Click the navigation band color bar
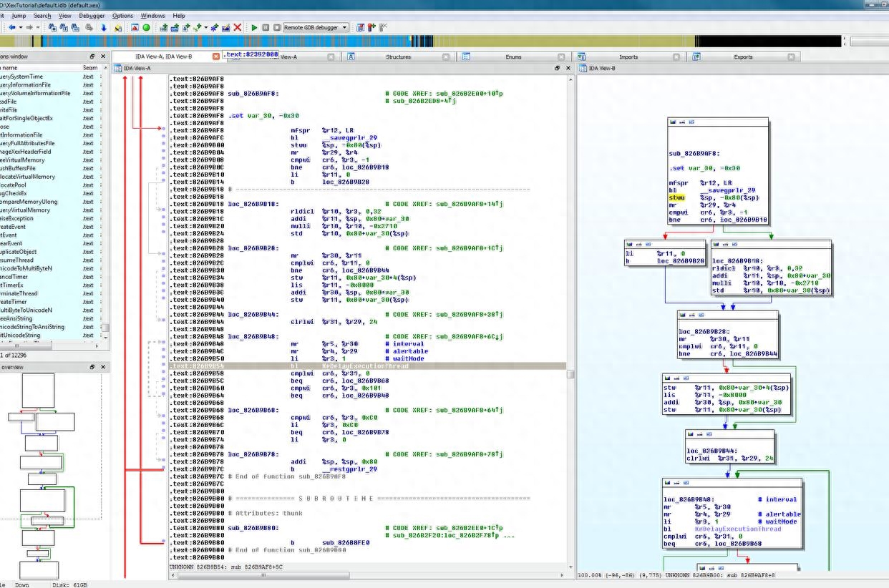 422,41
